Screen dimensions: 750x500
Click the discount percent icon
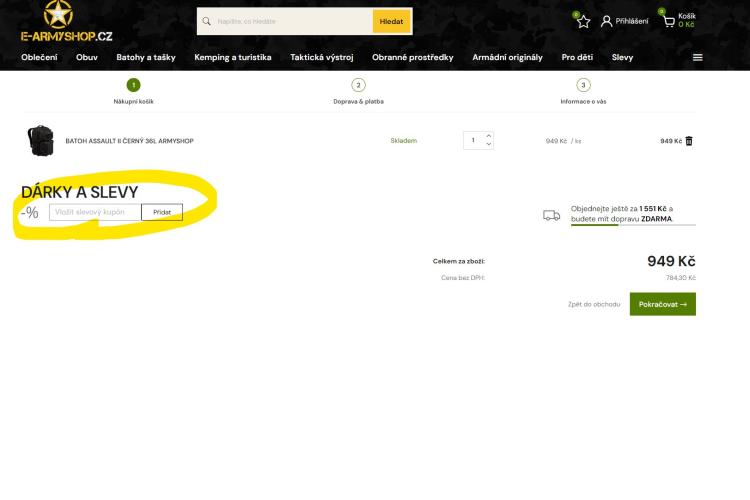tap(30, 212)
